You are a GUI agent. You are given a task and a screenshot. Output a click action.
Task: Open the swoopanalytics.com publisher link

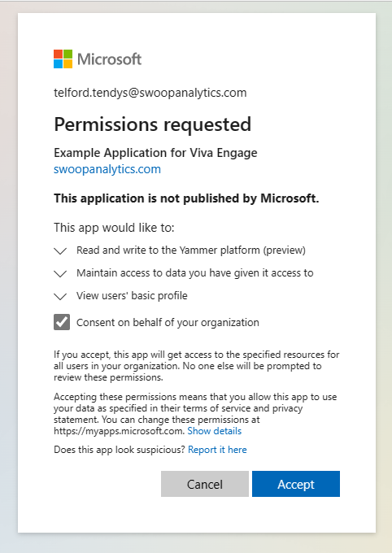tap(107, 169)
